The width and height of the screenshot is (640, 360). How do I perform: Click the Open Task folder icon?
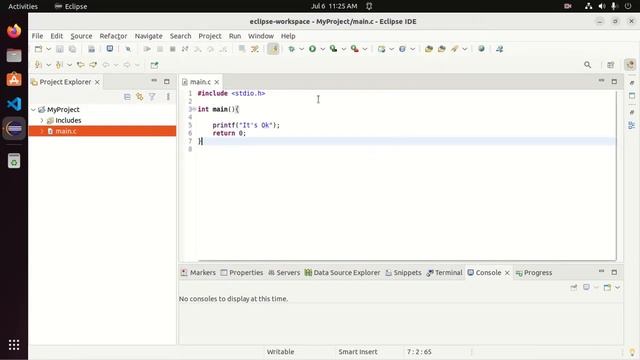442,49
